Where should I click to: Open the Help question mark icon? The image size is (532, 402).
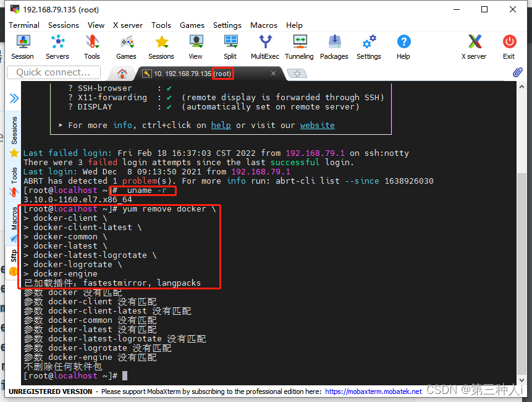(403, 47)
